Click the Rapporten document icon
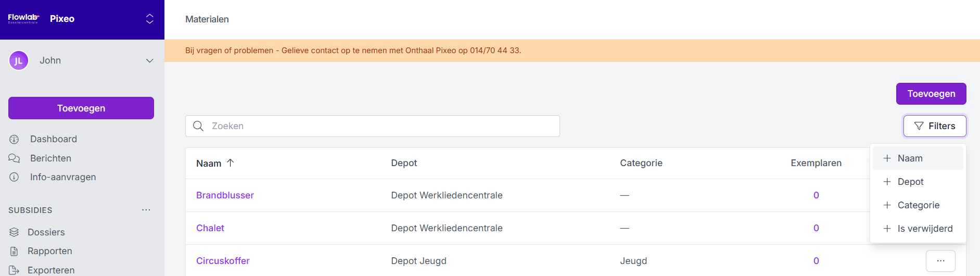Viewport: 980px width, 276px height. [x=14, y=251]
